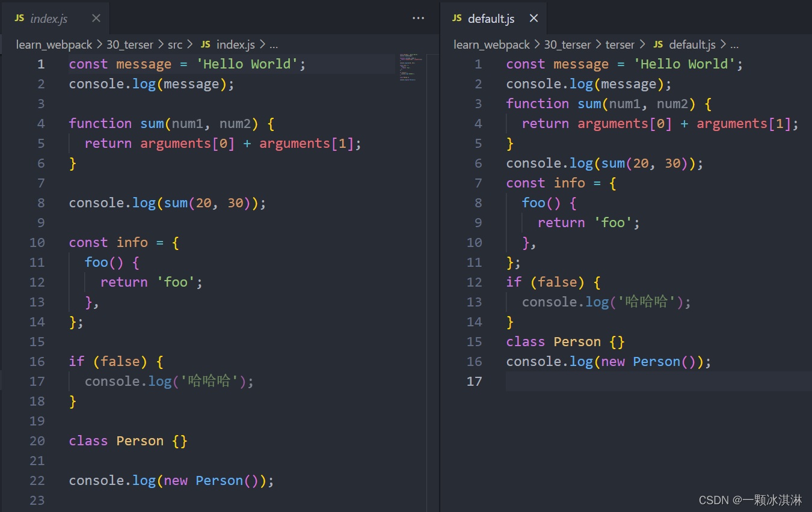Click 'console.log(message);' in index.js editor

152,84
